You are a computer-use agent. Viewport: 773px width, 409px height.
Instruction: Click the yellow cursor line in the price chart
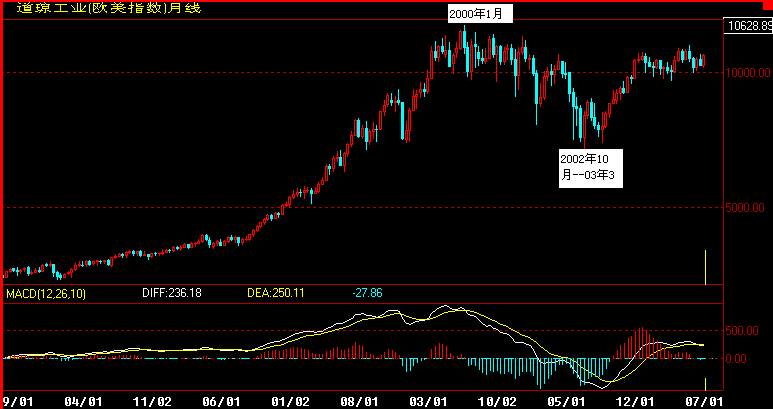[x=706, y=267]
